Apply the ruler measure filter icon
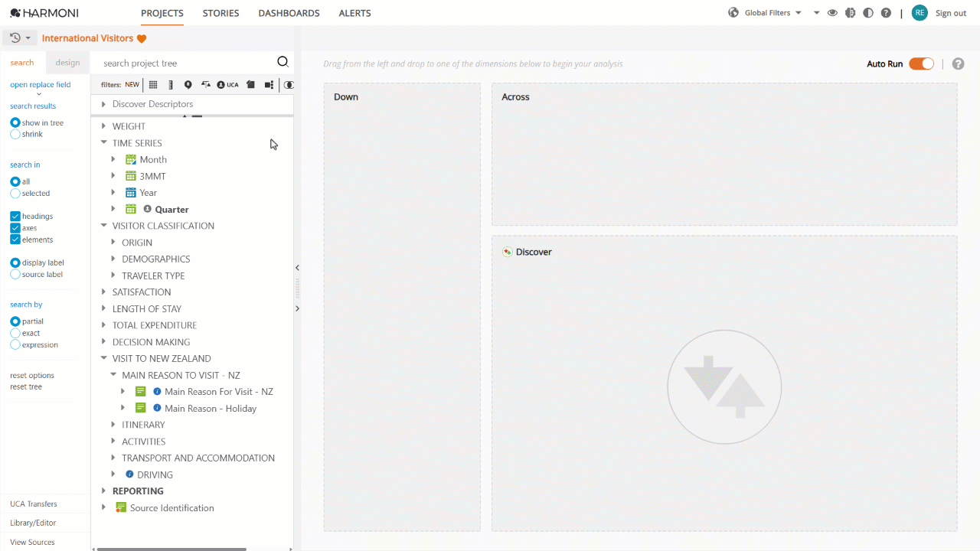The height and width of the screenshot is (551, 980). [x=171, y=85]
